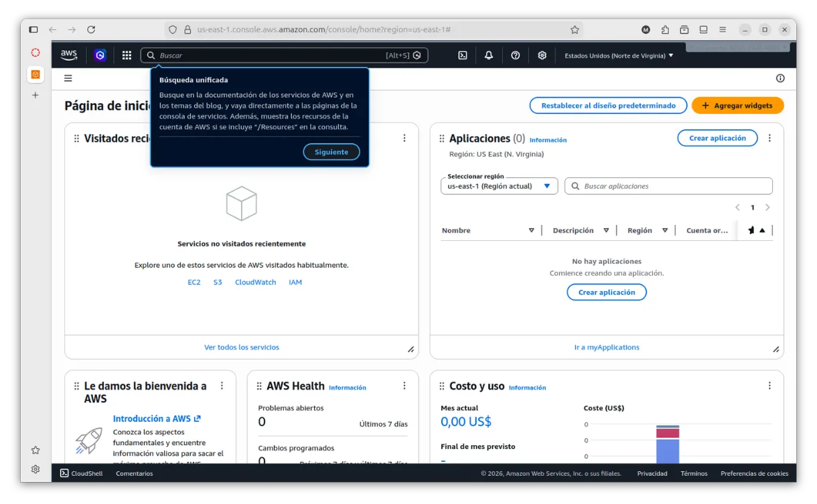The height and width of the screenshot is (504, 817).
Task: Open Comentarios from the bottom bar
Action: pos(134,473)
